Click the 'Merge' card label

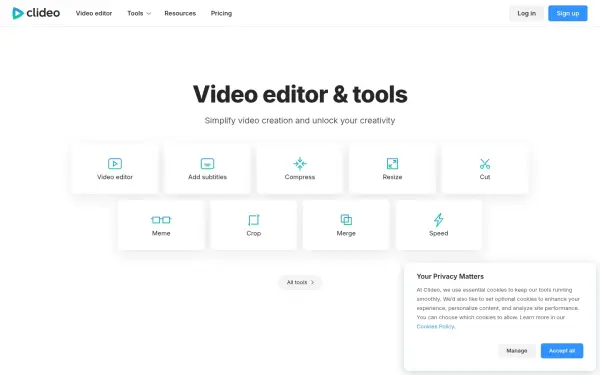pyautogui.click(x=346, y=233)
